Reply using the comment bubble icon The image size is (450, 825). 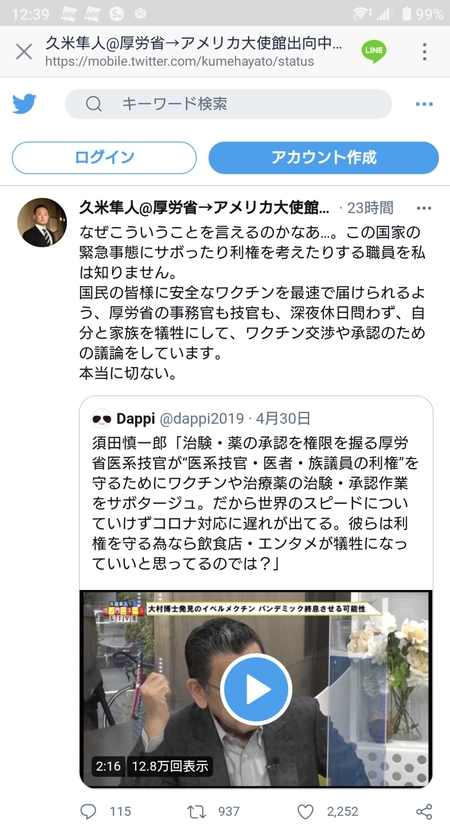(x=88, y=811)
